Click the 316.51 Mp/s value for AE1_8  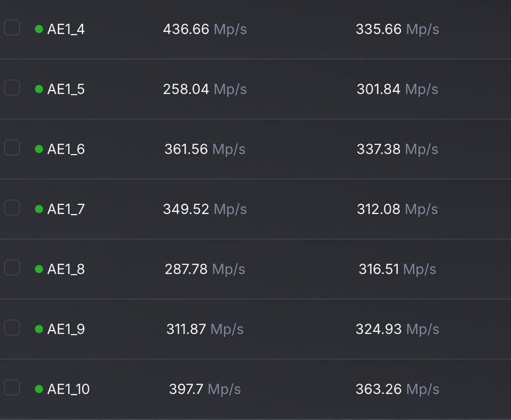(397, 269)
